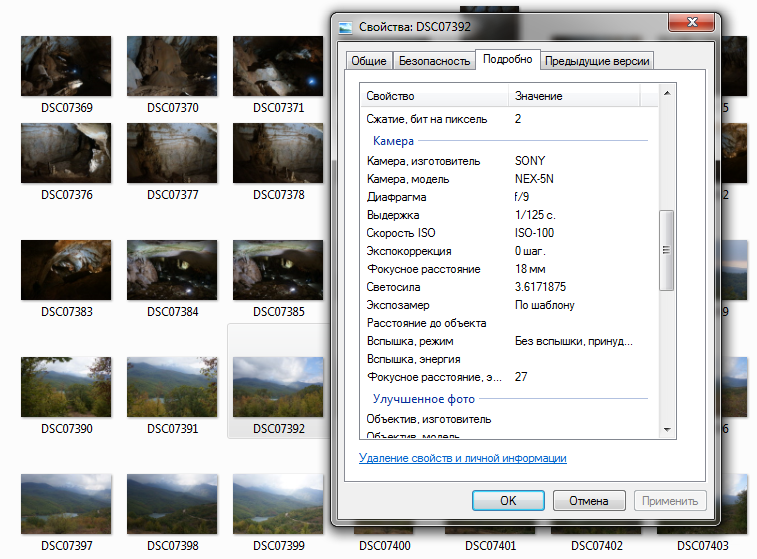Click the Улучшенное фото group heading

[423, 399]
